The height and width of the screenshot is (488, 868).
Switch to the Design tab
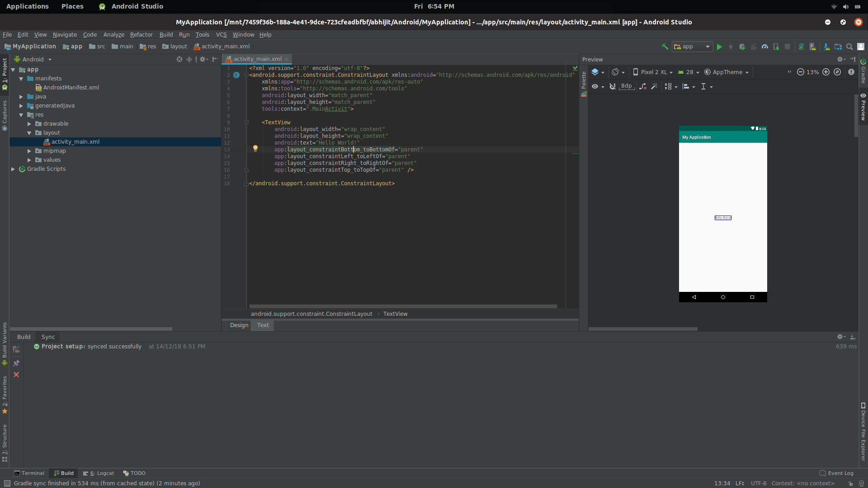pyautogui.click(x=239, y=325)
